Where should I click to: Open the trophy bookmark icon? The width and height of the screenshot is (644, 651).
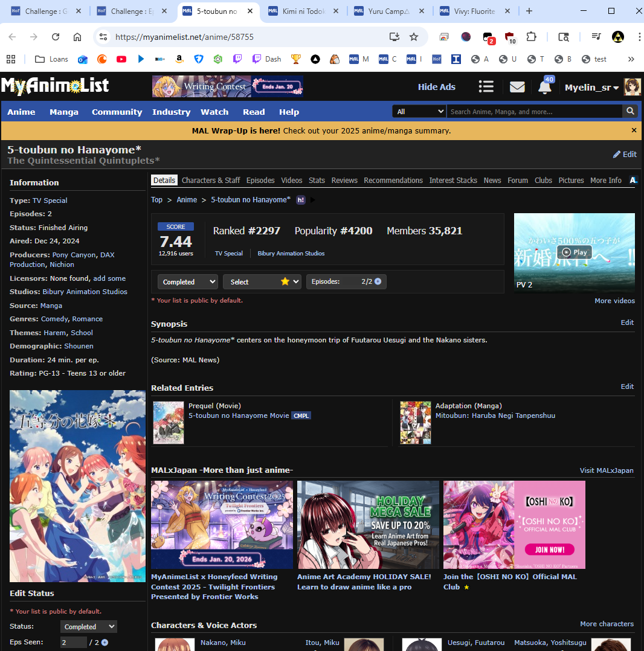click(295, 59)
